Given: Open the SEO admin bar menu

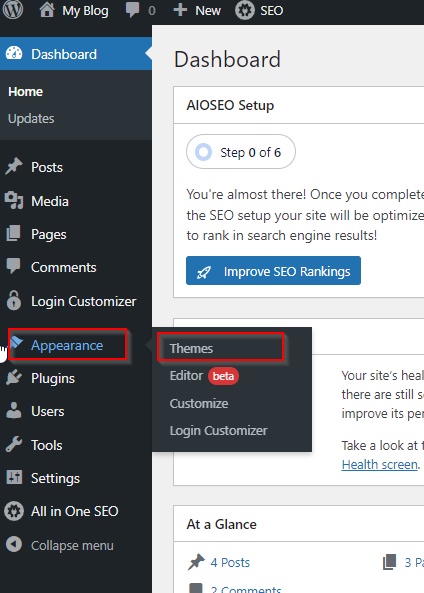Looking at the screenshot, I should [271, 11].
